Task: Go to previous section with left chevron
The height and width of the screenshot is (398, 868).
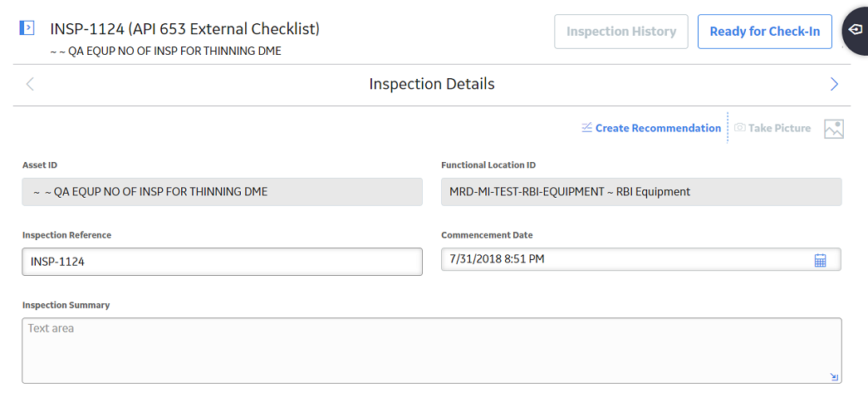Action: [x=30, y=84]
